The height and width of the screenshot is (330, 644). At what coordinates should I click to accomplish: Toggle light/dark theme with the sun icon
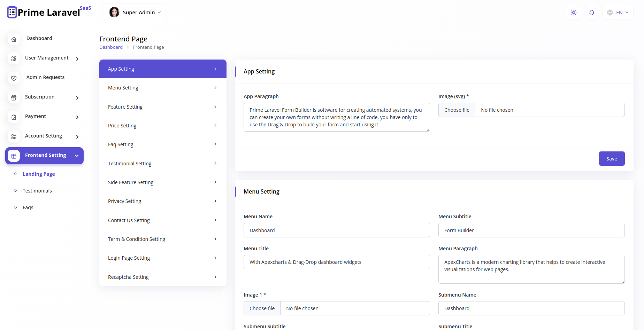(573, 12)
